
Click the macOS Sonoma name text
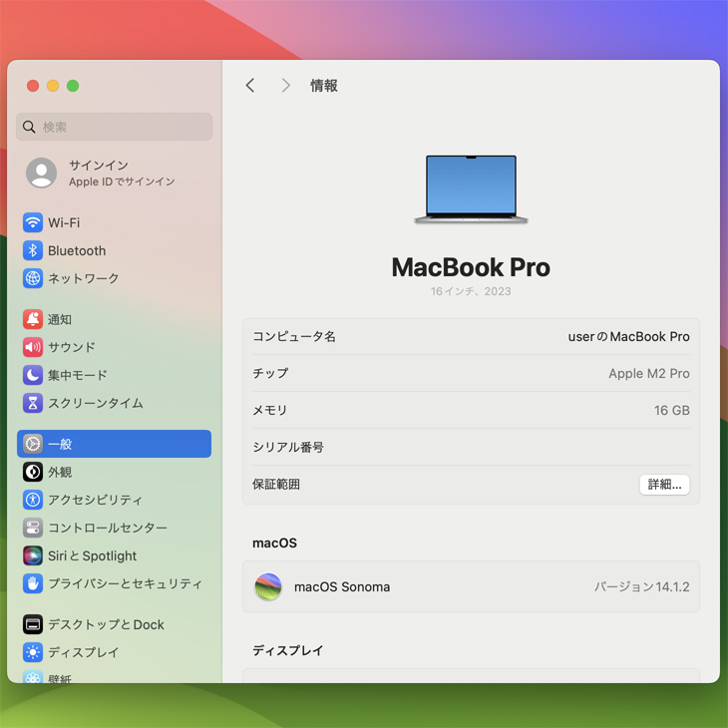(342, 586)
